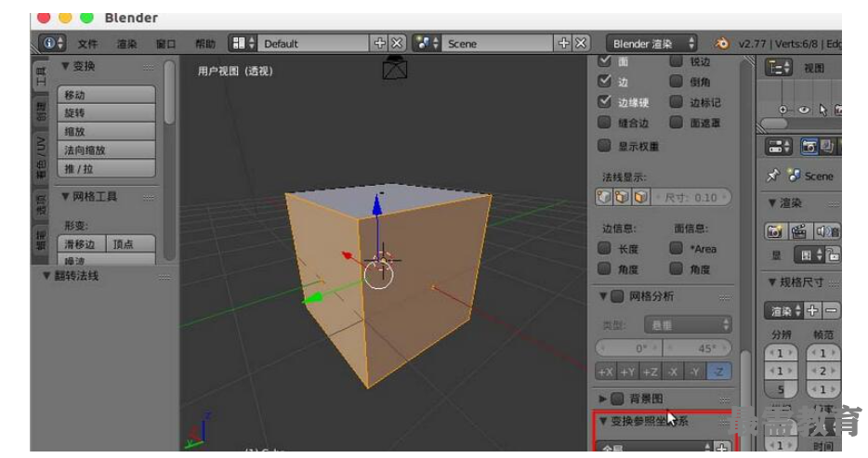Enable the 锐边 sharp edges checkbox
Image resolution: width=868 pixels, height=458 pixels.
676,60
